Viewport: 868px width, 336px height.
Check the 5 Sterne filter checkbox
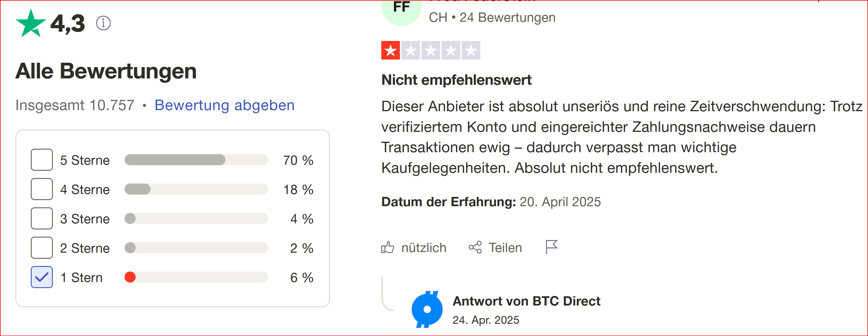(x=42, y=160)
